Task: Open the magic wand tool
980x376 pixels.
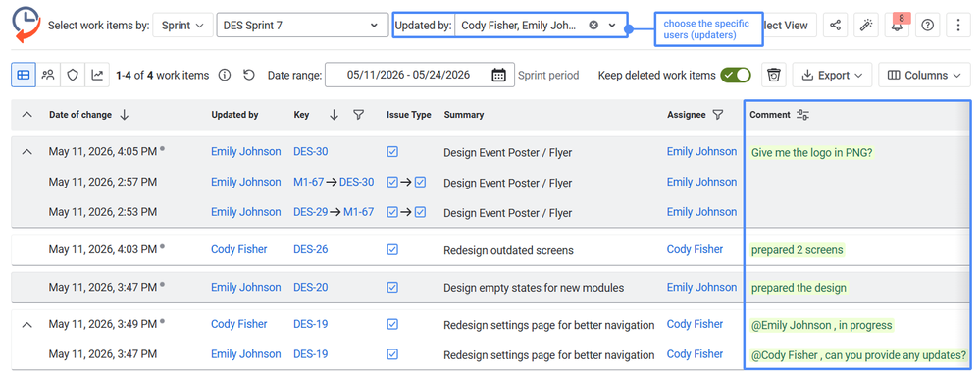Action: 865,25
